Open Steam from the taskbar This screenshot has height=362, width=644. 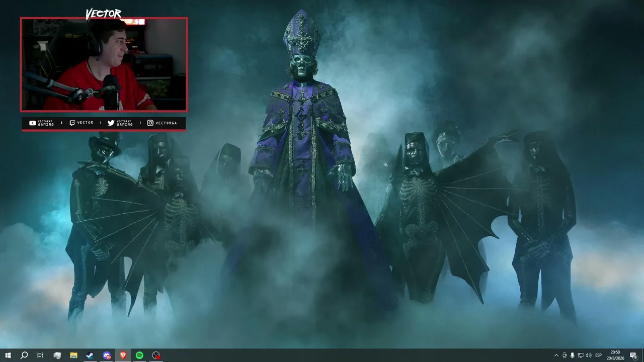pos(90,355)
